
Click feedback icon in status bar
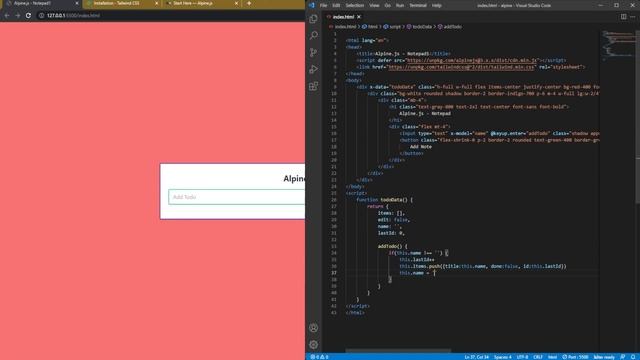coord(622,357)
